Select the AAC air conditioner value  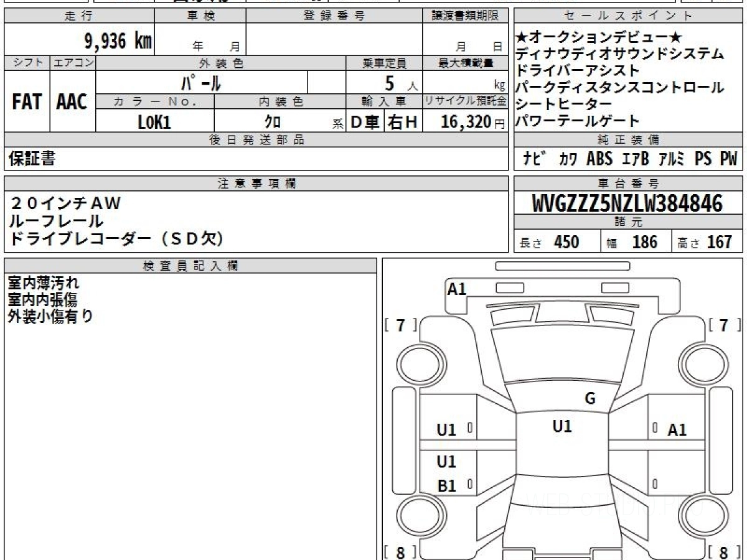pyautogui.click(x=72, y=102)
